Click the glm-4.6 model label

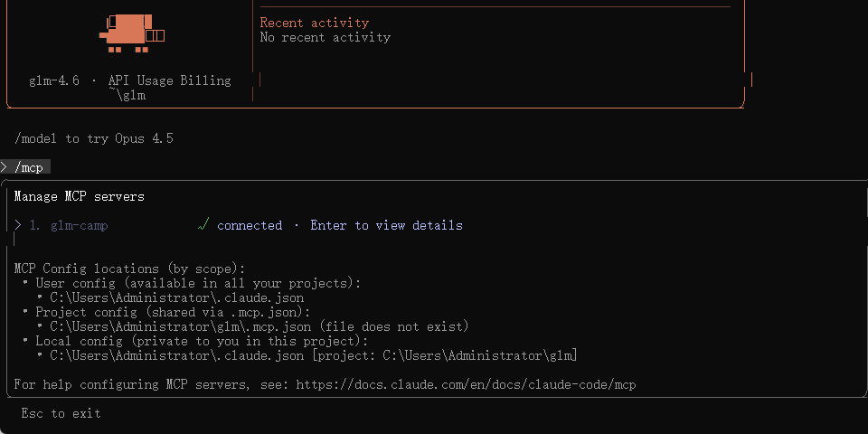pos(53,80)
